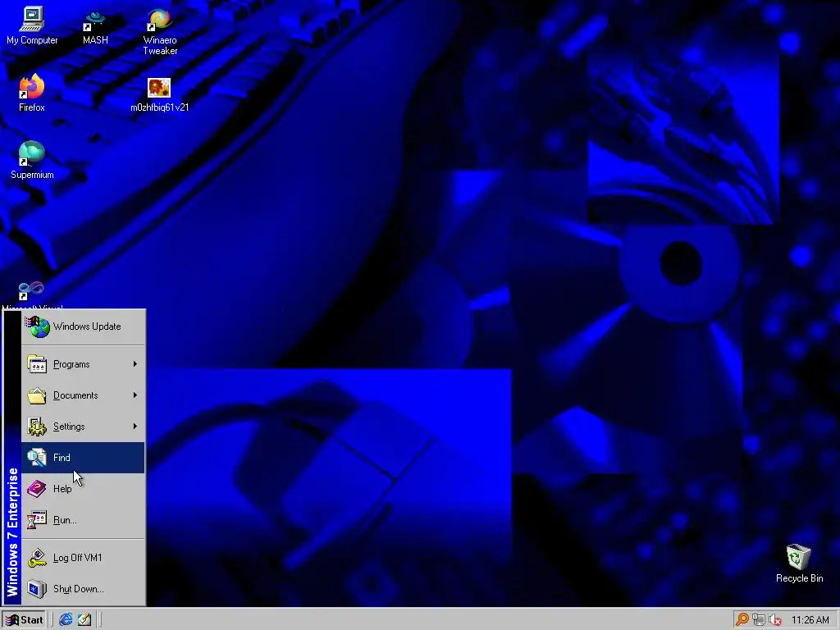
Task: Click the Programs folder icon in the Start menu
Action: click(x=37, y=364)
